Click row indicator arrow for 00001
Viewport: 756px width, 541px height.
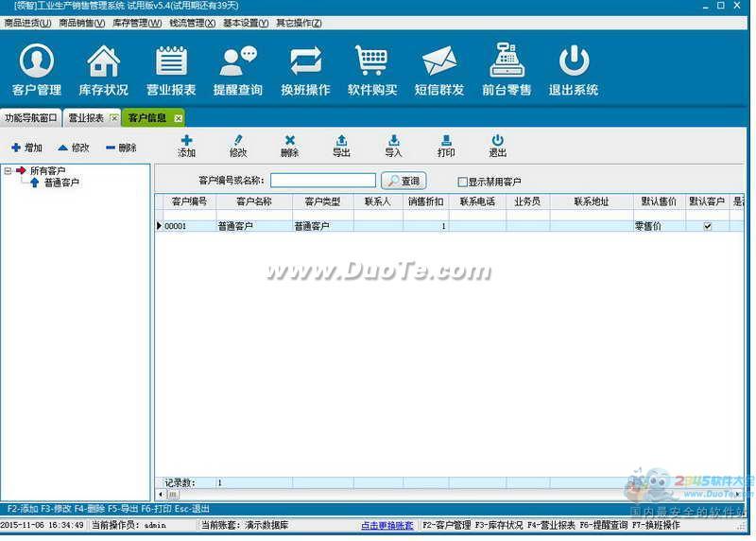[x=159, y=225]
